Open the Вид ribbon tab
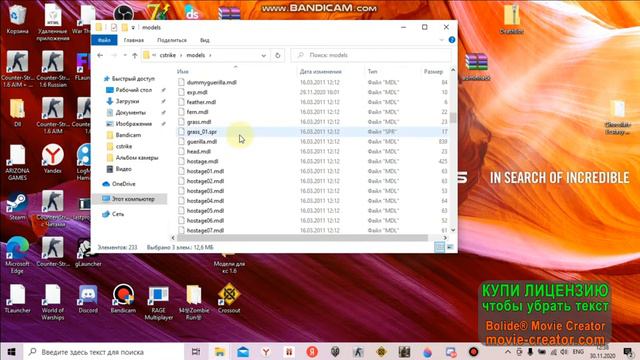640x360 pixels. pos(204,40)
